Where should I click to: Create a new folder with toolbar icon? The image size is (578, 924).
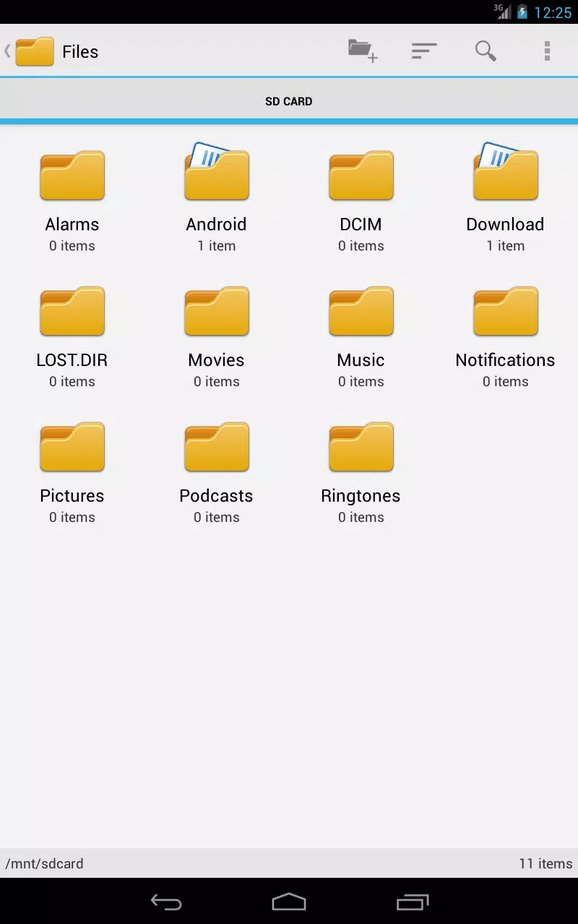coord(363,51)
